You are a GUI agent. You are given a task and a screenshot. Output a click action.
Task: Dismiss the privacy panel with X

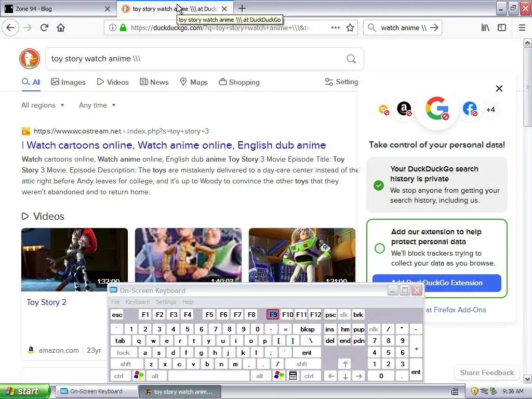[x=499, y=88]
